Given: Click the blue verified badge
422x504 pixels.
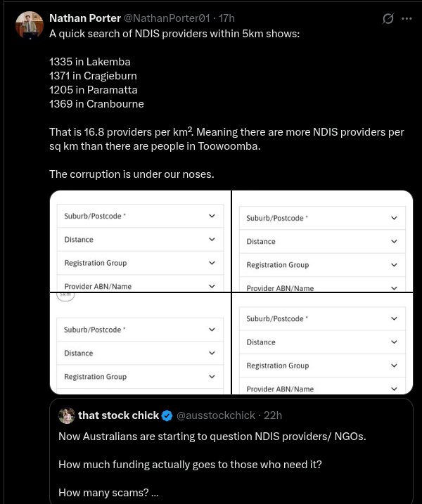Looking at the screenshot, I should click(167, 415).
